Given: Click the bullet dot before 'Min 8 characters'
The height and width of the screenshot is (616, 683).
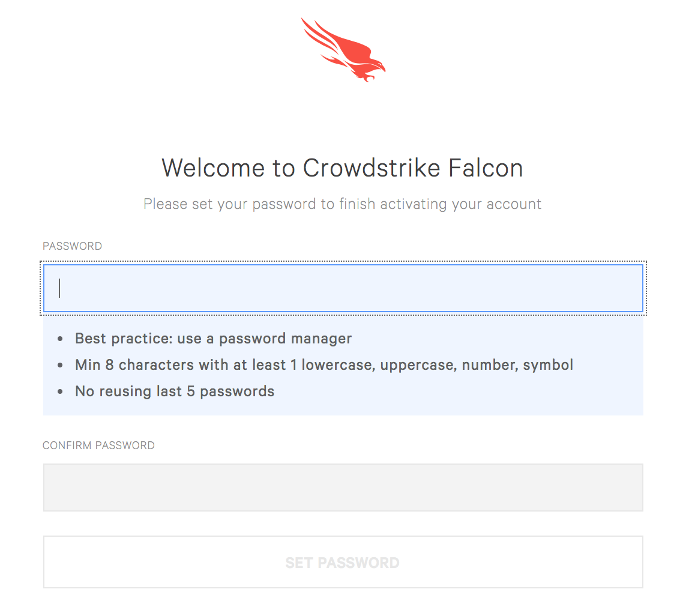Looking at the screenshot, I should (x=60, y=366).
